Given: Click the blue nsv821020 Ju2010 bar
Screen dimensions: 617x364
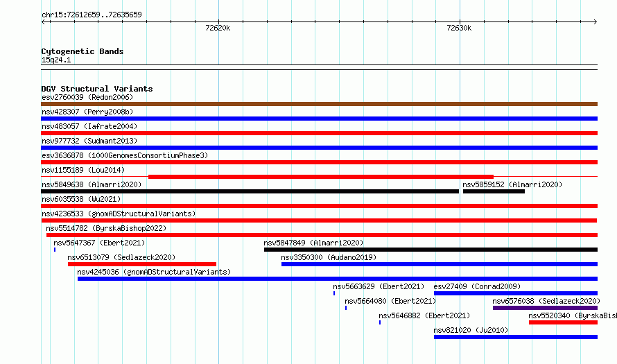Looking at the screenshot, I should tap(516, 337).
